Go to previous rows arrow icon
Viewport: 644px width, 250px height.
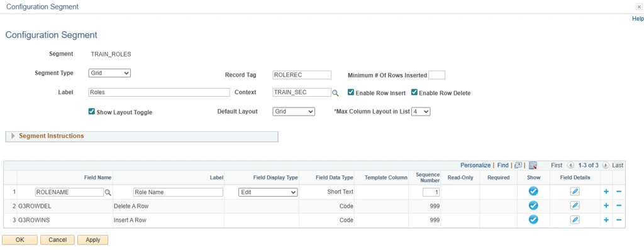pos(570,165)
